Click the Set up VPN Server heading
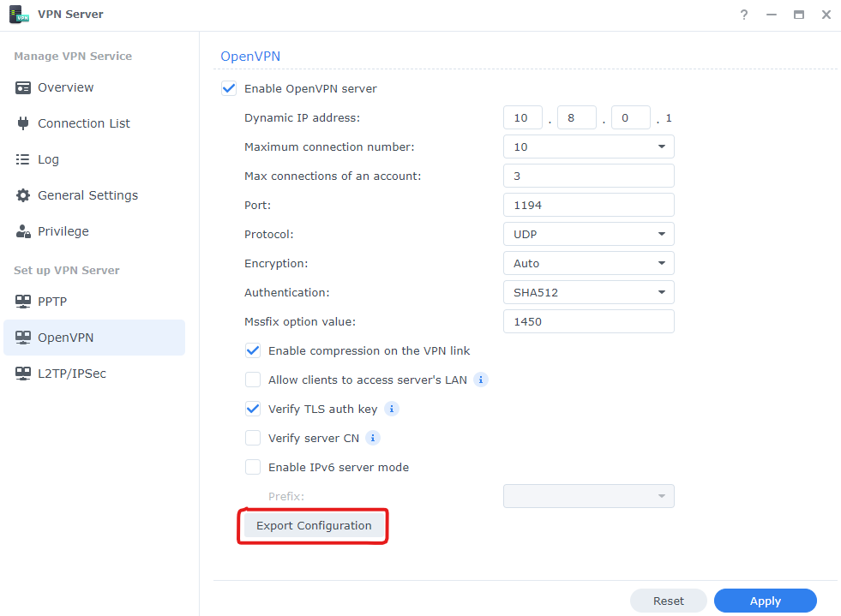 [x=67, y=270]
